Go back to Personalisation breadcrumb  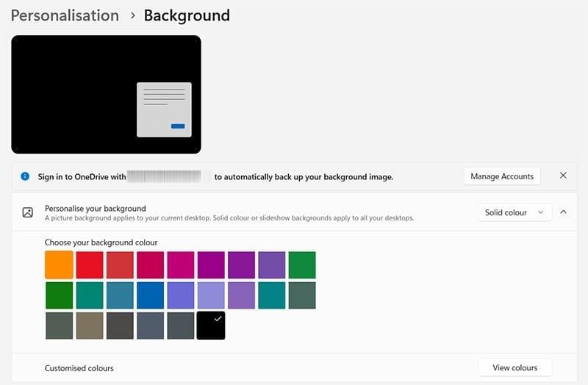(65, 15)
